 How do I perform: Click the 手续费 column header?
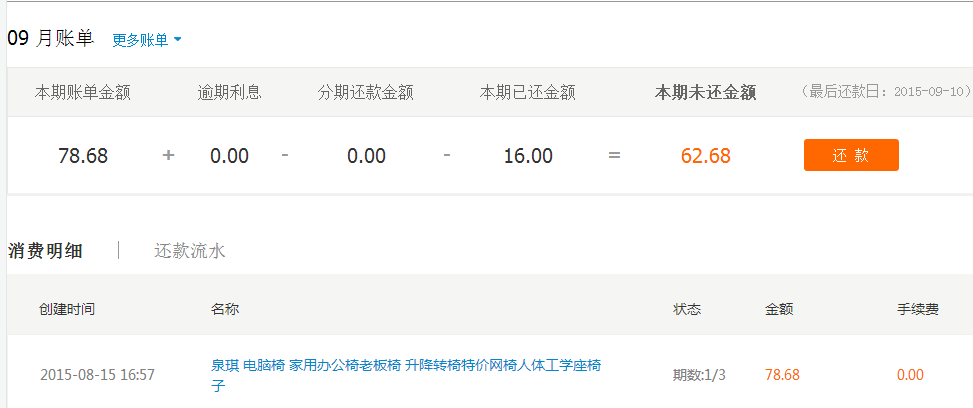point(918,309)
